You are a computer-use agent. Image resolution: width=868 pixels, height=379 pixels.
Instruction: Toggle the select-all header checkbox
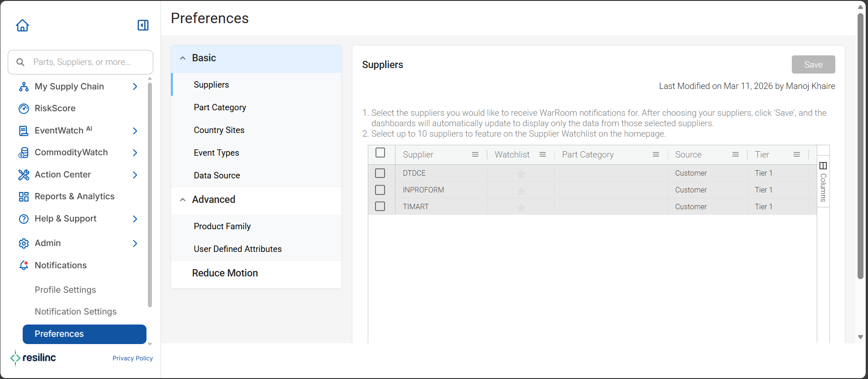(380, 153)
